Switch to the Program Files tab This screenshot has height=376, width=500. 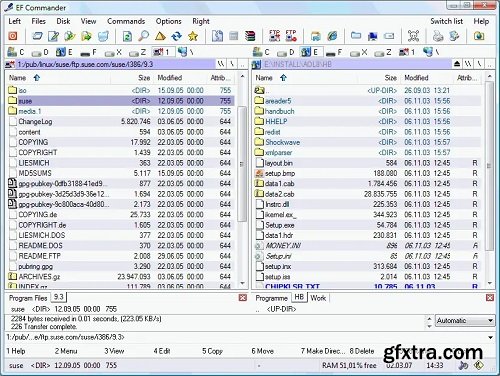click(28, 298)
